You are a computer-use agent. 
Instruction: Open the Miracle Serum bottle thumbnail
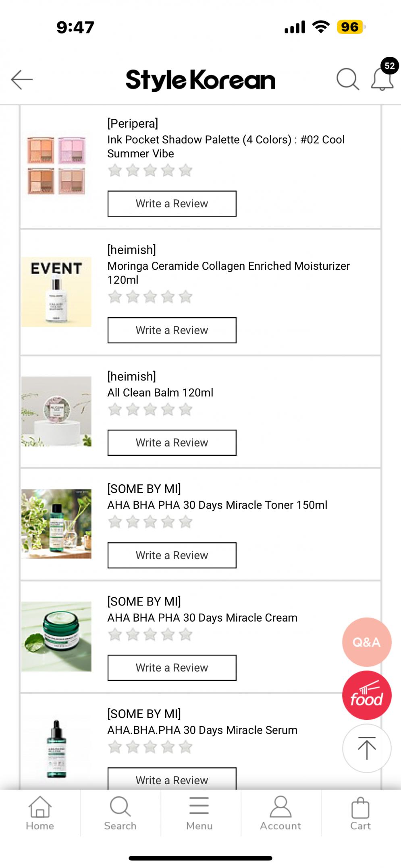coord(56,749)
